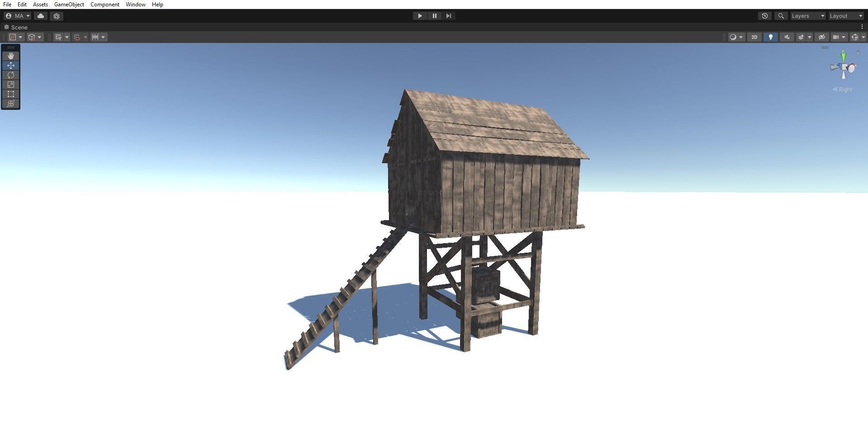868x424 pixels.
Task: Expand the grid axis dropdown arrow
Action: click(x=67, y=37)
